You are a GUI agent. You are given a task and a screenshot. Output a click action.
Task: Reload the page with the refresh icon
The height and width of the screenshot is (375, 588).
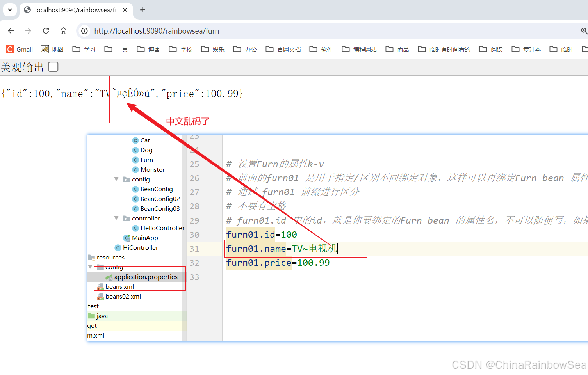pos(46,31)
